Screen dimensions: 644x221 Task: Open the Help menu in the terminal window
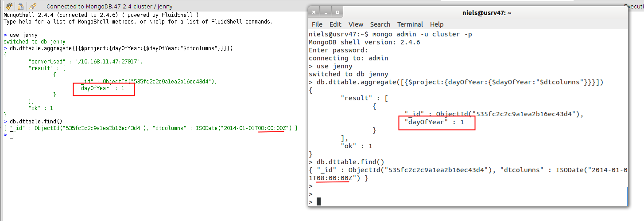437,24
